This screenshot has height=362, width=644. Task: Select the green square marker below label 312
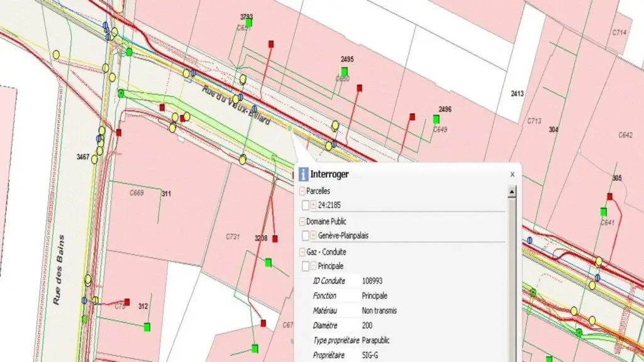tap(147, 327)
